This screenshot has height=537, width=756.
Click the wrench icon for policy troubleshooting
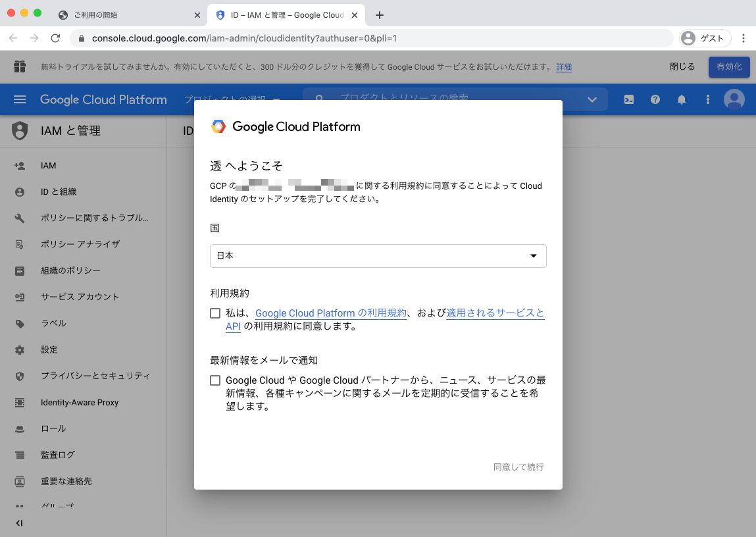click(x=20, y=218)
